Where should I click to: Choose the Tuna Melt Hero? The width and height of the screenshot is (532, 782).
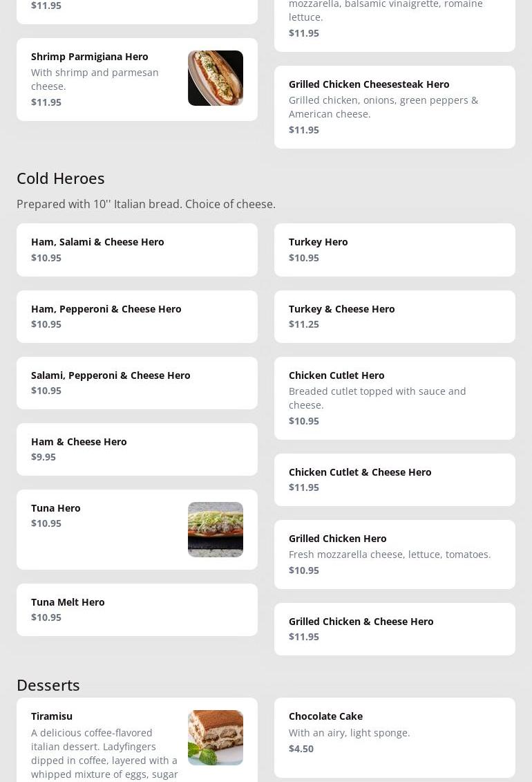coord(137,610)
